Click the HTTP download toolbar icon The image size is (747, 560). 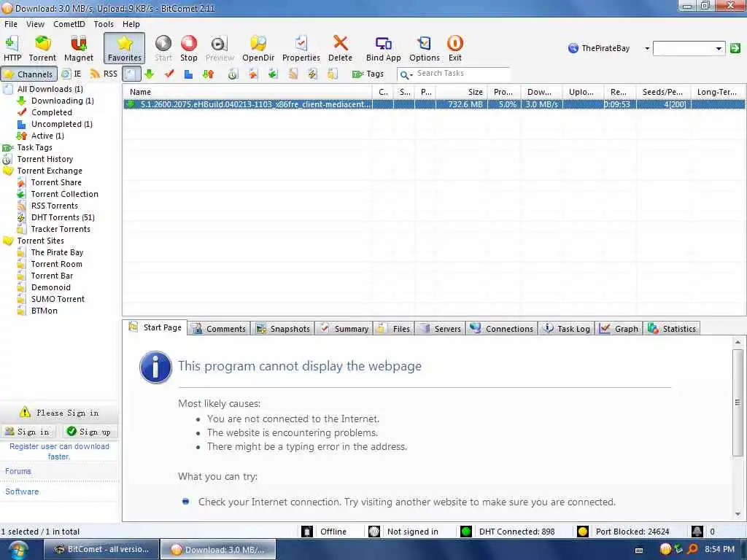click(12, 48)
